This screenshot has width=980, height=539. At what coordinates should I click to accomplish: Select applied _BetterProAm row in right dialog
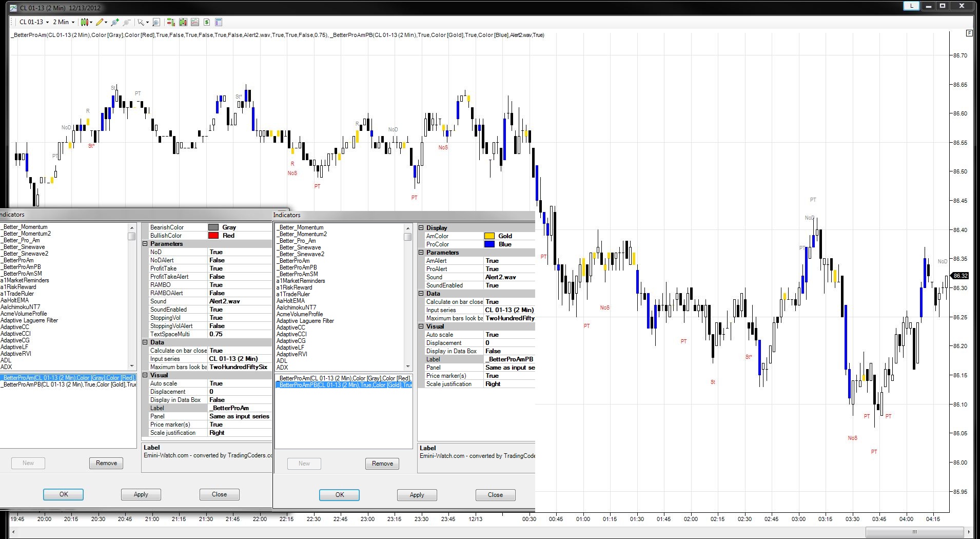pos(344,378)
